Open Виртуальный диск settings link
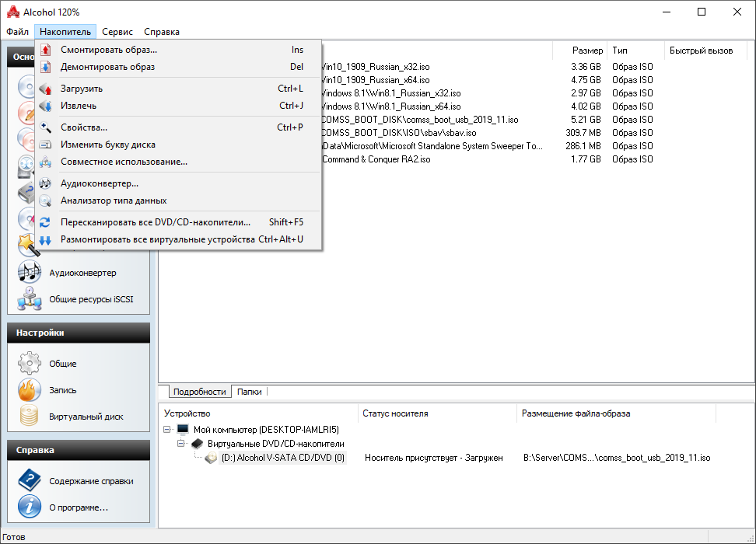 tap(86, 417)
